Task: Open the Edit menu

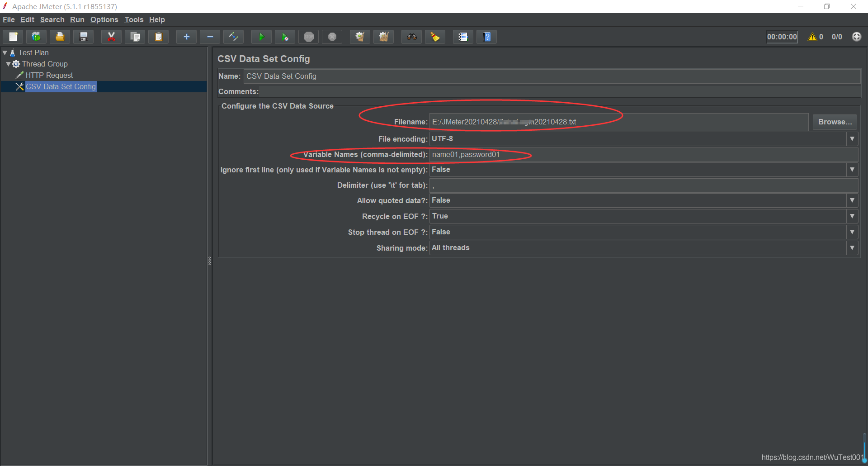Action: 27,19
